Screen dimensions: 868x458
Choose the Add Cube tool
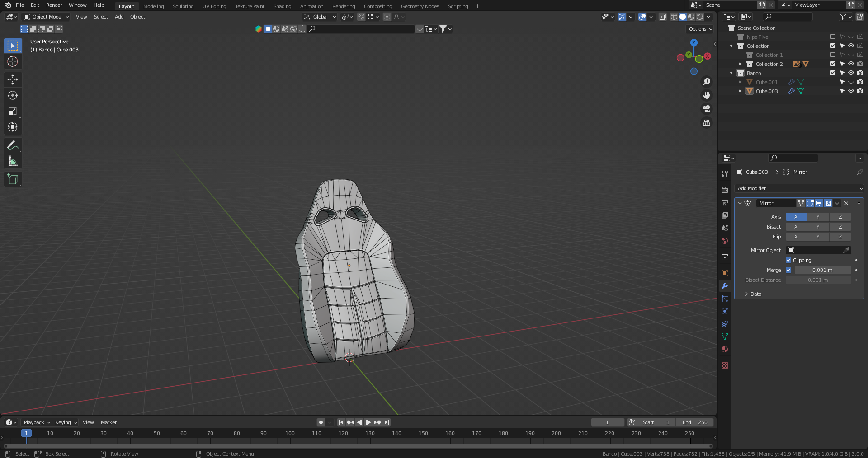(13, 179)
